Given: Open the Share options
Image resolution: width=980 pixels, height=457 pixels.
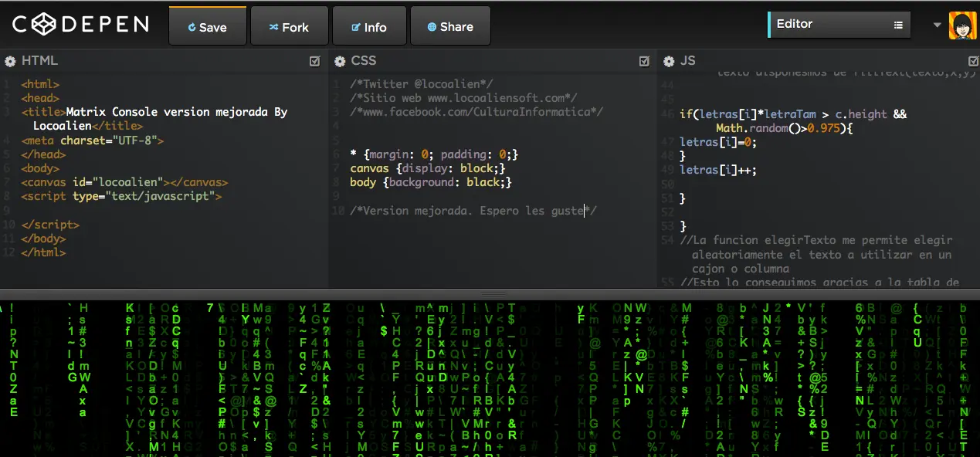Looking at the screenshot, I should [x=450, y=26].
